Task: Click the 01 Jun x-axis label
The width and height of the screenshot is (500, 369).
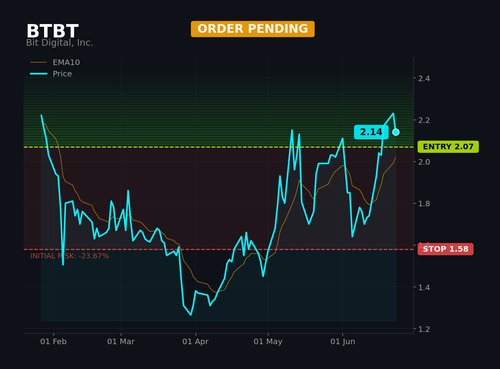Action: 343,342
